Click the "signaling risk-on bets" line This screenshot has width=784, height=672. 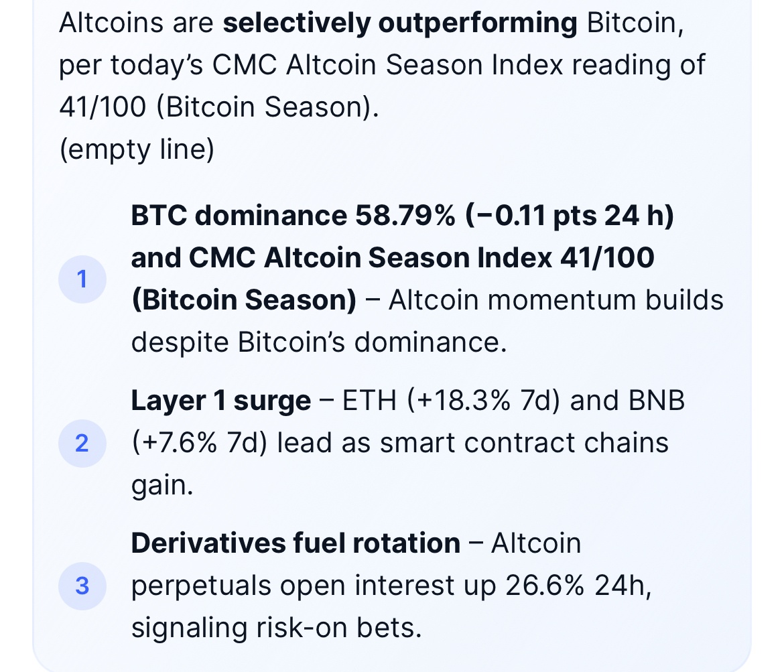point(276,628)
